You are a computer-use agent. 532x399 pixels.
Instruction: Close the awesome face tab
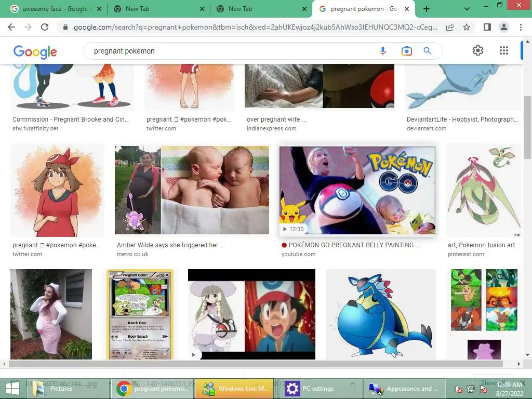pyautogui.click(x=99, y=9)
